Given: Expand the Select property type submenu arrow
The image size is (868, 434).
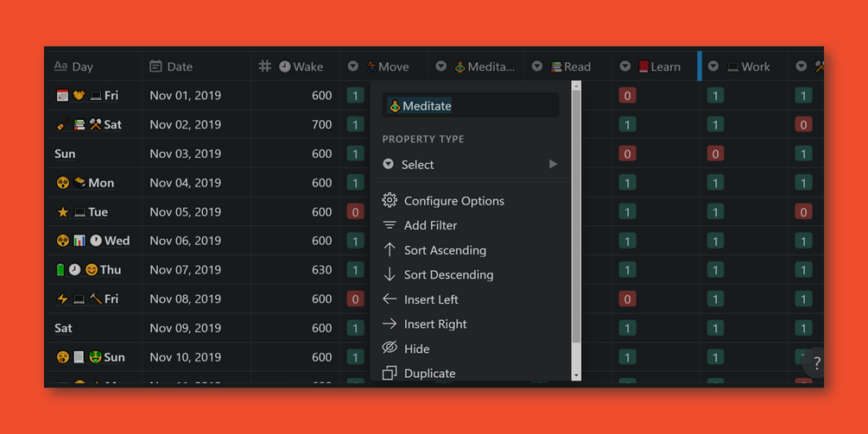Looking at the screenshot, I should pos(553,164).
